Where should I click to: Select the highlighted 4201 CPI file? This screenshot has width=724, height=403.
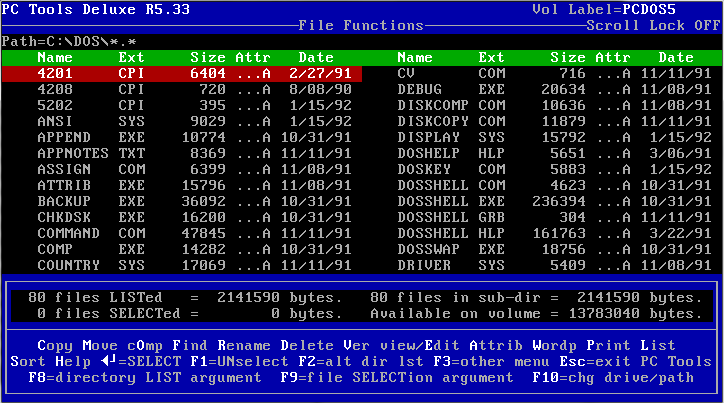(x=182, y=73)
